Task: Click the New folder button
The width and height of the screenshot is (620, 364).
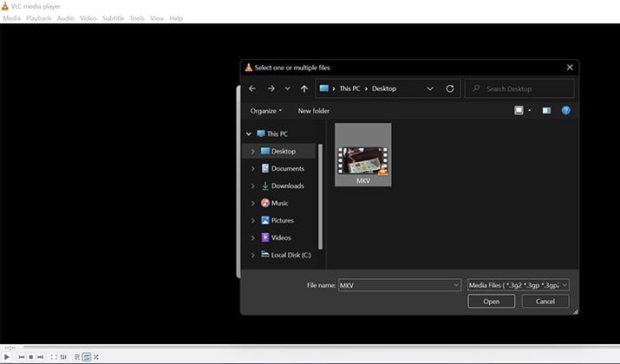Action: tap(314, 111)
